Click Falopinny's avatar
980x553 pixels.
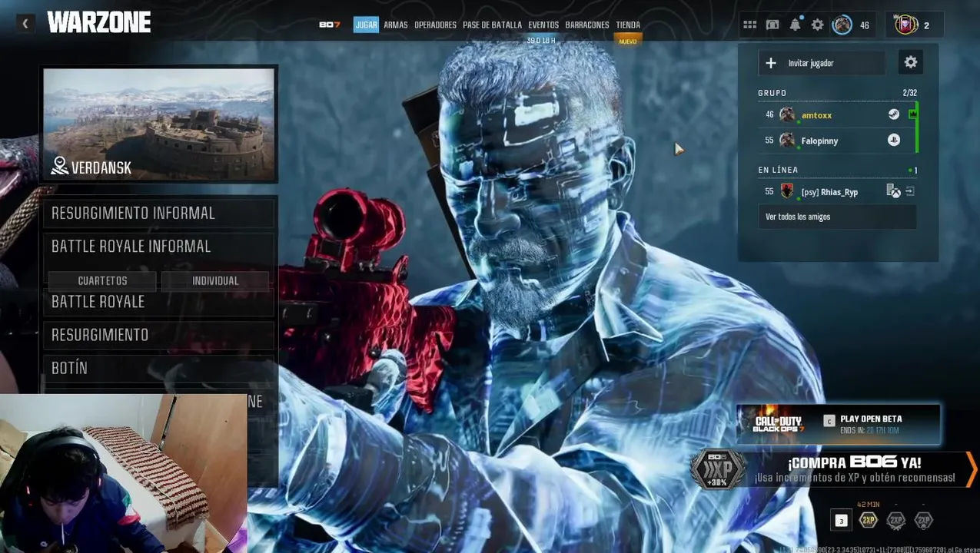click(786, 141)
